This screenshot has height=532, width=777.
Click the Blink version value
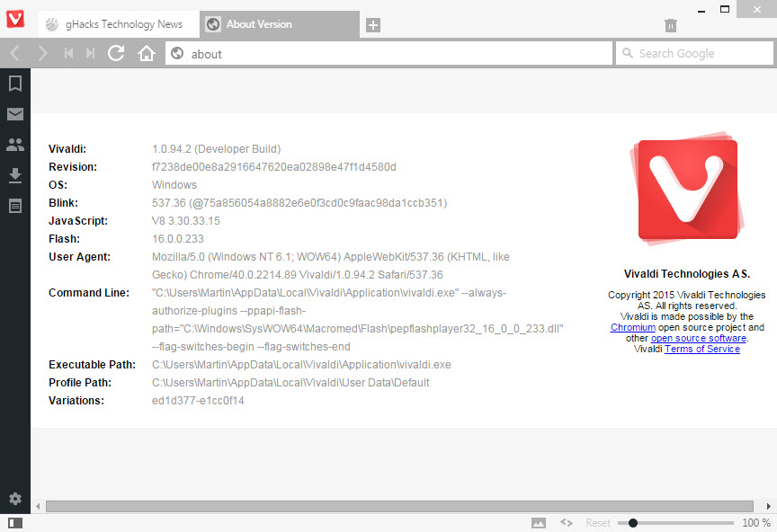click(x=299, y=203)
